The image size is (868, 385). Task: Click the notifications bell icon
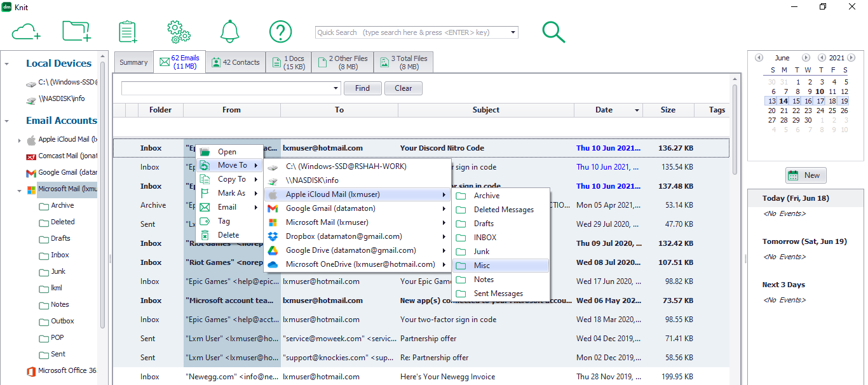pyautogui.click(x=229, y=31)
